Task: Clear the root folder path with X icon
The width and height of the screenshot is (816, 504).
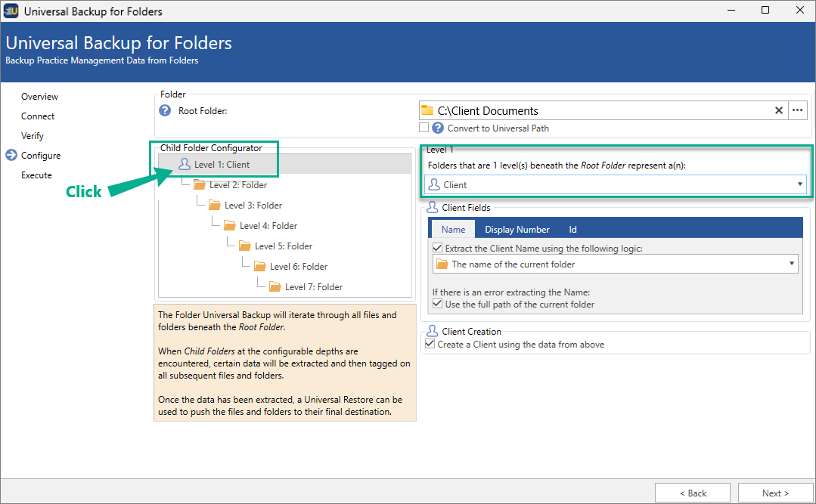Action: click(779, 111)
